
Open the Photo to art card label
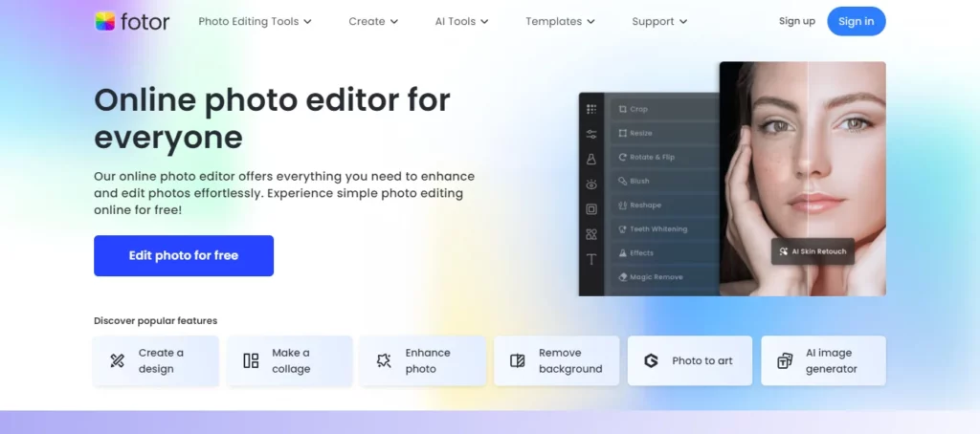coord(702,361)
